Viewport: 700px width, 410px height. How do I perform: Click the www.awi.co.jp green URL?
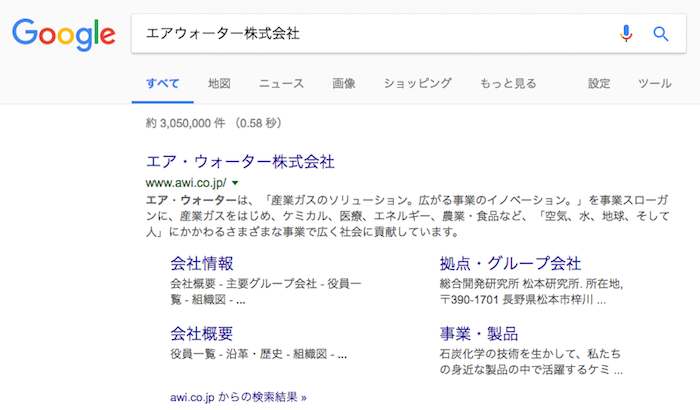coord(186,183)
